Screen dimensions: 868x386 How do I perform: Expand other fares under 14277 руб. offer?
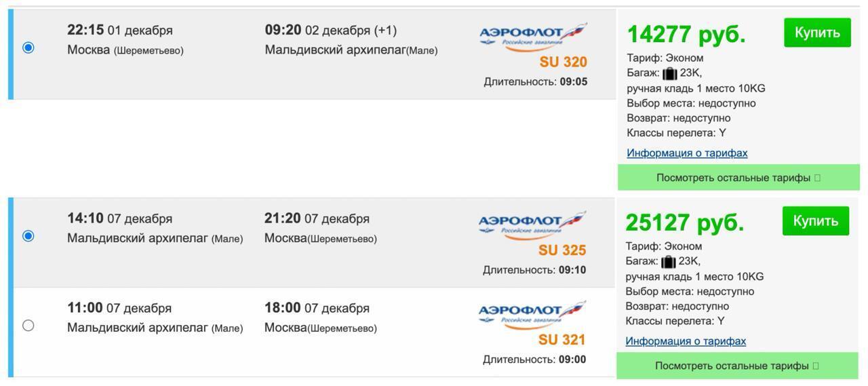click(738, 178)
